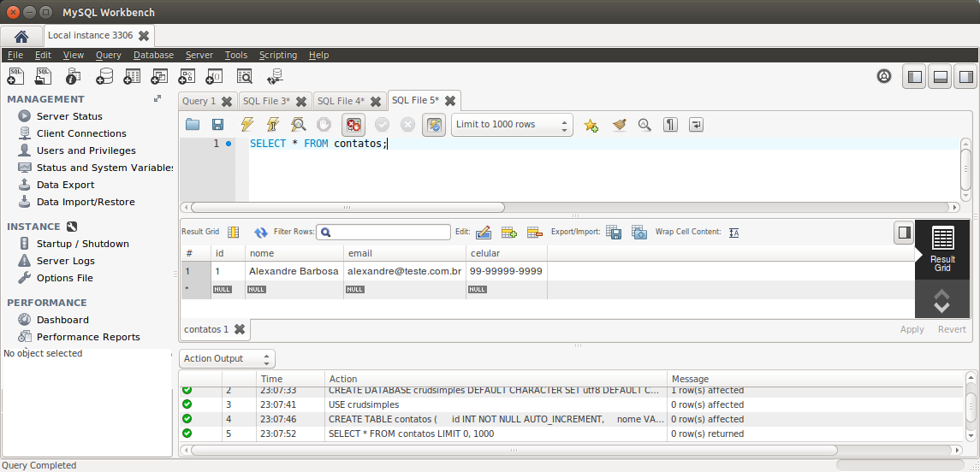Create a new table icon
The width and height of the screenshot is (980, 472).
click(x=132, y=76)
